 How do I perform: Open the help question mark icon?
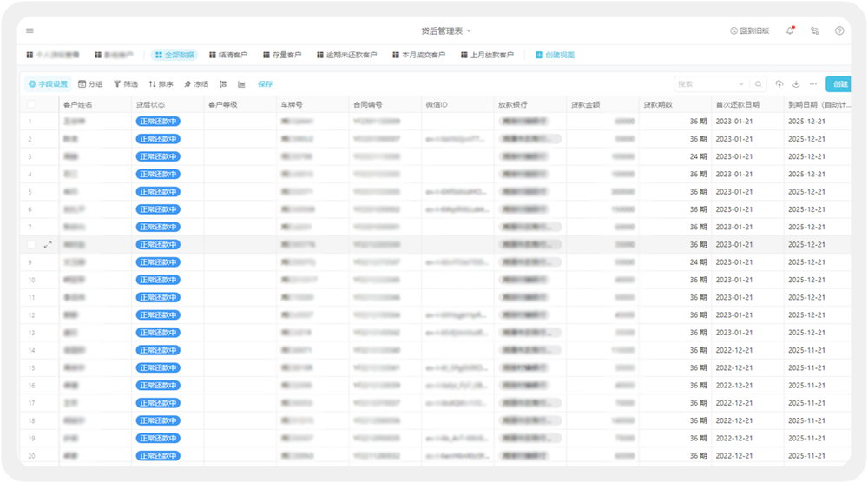click(x=839, y=30)
